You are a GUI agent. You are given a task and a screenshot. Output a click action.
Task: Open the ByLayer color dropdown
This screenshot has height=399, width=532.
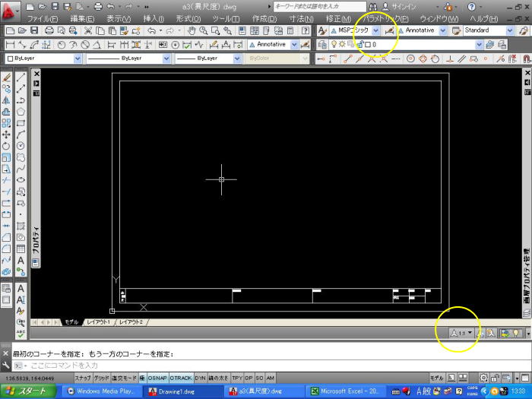coord(78,59)
